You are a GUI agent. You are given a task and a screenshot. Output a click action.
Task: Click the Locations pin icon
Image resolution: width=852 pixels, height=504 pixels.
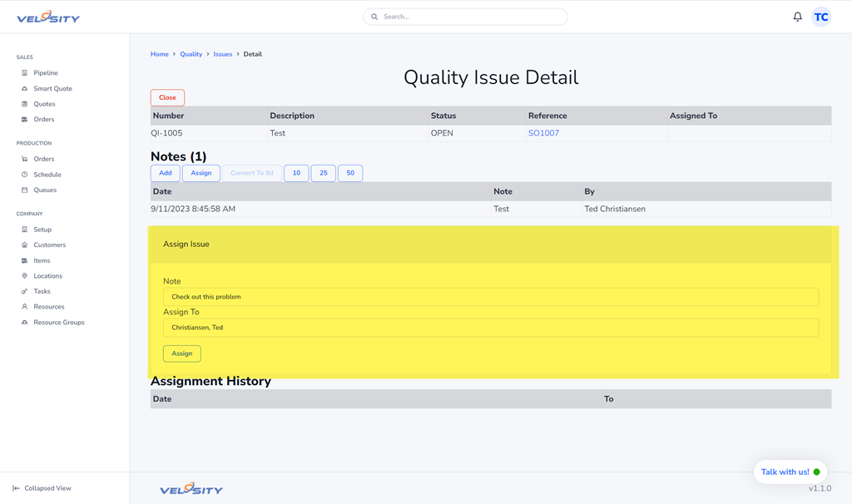(24, 276)
